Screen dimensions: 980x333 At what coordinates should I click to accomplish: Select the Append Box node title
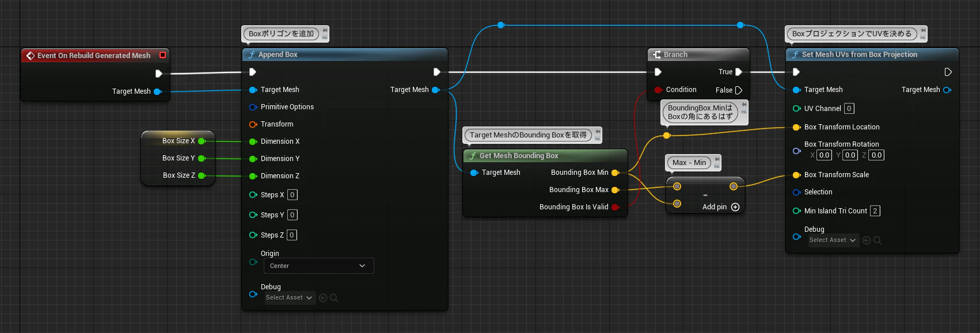[x=278, y=55]
